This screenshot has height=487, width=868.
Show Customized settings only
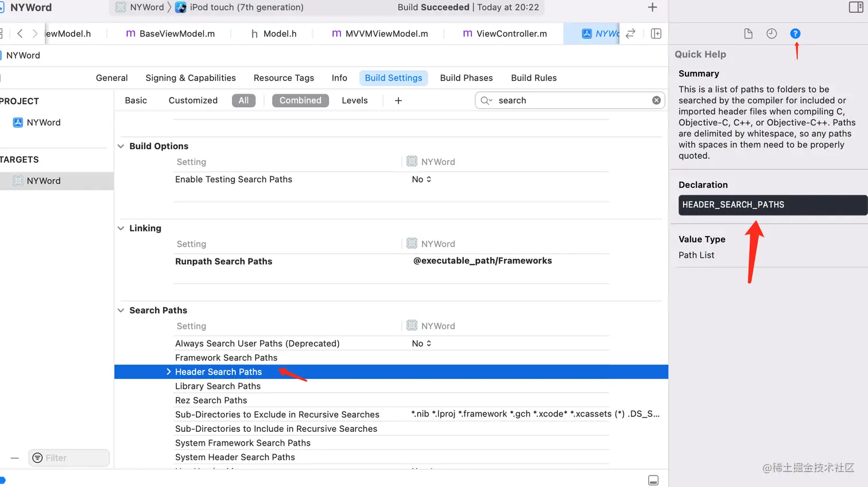click(x=193, y=101)
